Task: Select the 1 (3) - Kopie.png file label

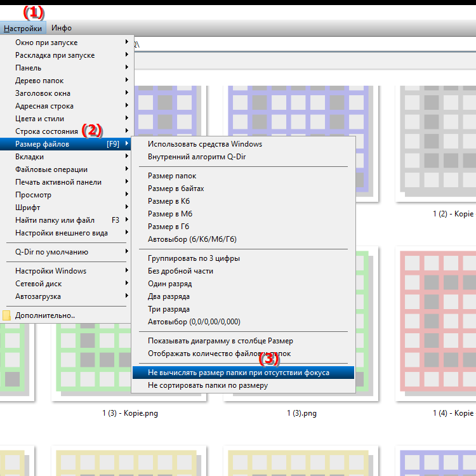Action: 130,413
